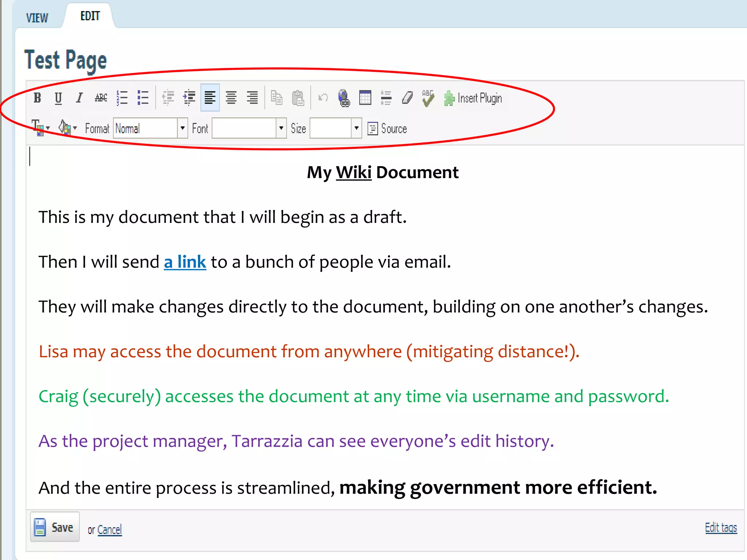Align text left
The image size is (747, 560).
210,98
